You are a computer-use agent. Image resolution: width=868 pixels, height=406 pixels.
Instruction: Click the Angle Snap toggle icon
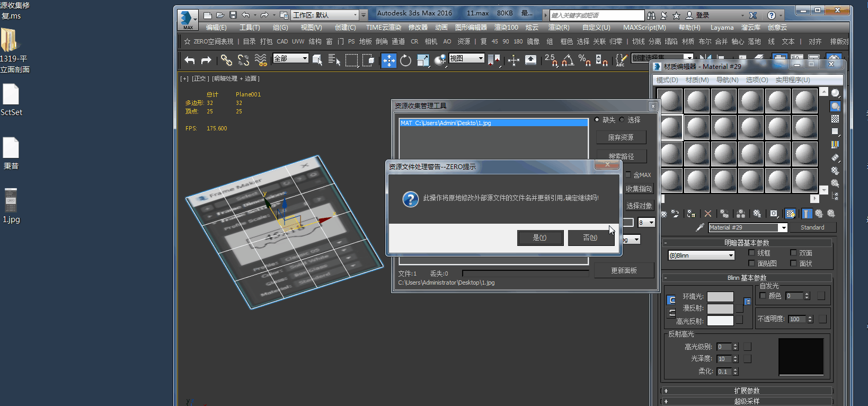(x=568, y=60)
